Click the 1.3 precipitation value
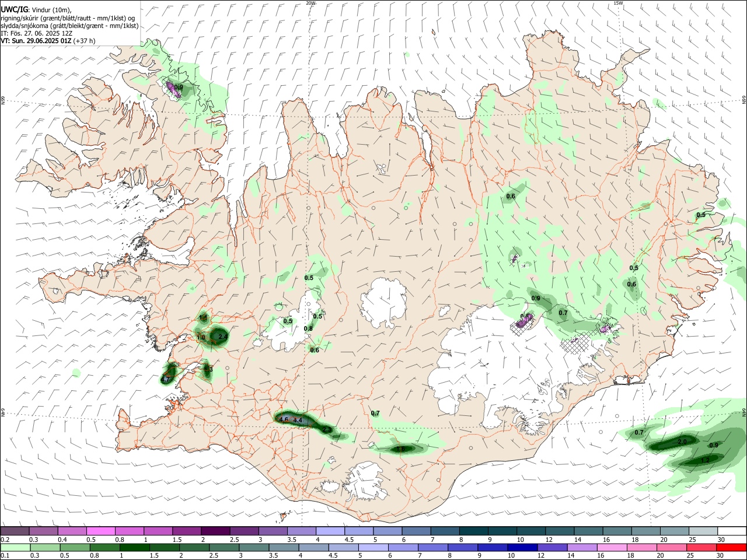 pos(208,369)
